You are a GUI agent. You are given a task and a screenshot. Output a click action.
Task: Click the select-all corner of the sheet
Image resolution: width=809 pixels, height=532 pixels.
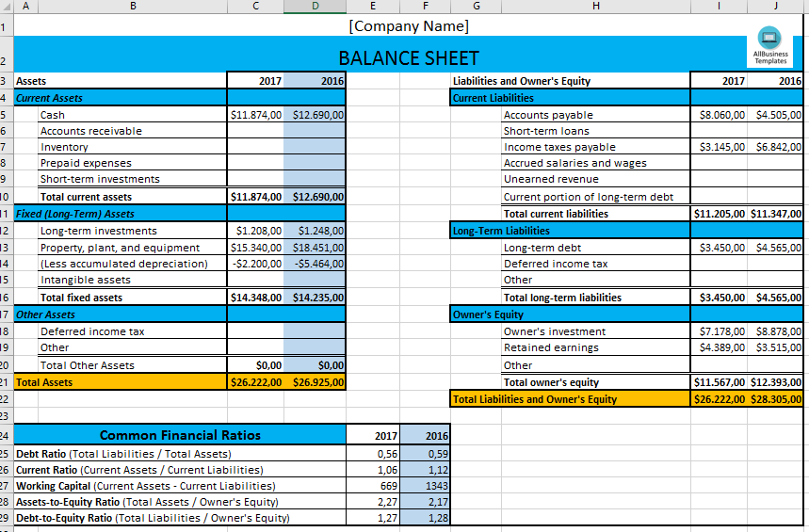(7, 7)
